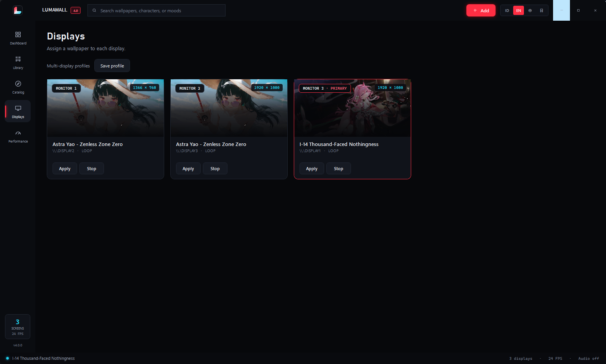Image resolution: width=606 pixels, height=364 pixels.
Task: Click the status bar 24 FPS entry
Action: pyautogui.click(x=555, y=359)
